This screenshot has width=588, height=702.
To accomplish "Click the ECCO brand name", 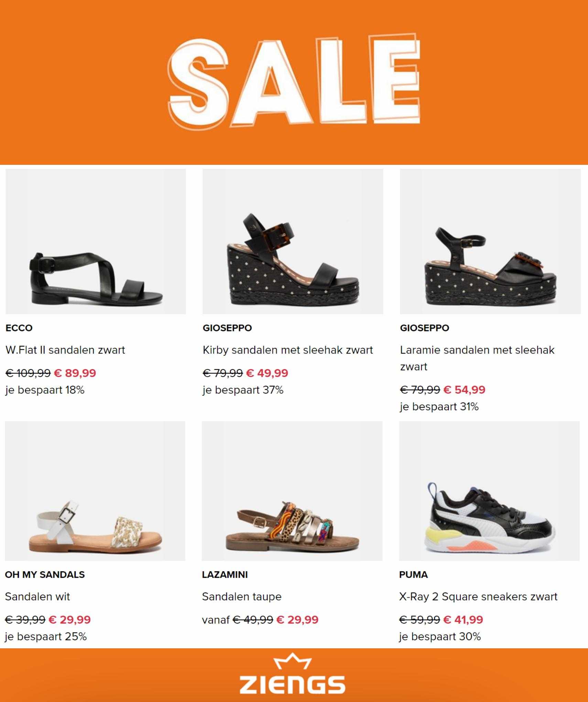I will click(x=19, y=328).
